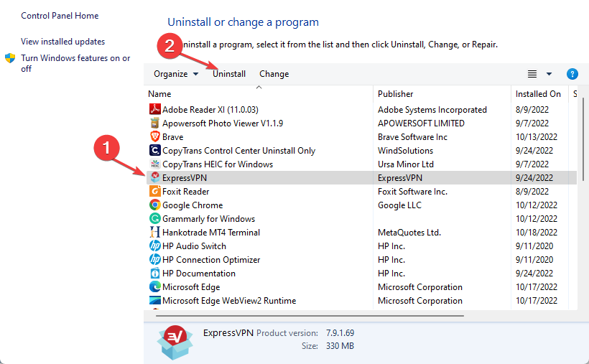Click the HP Connection Optimizer icon
The width and height of the screenshot is (589, 364).
click(154, 260)
